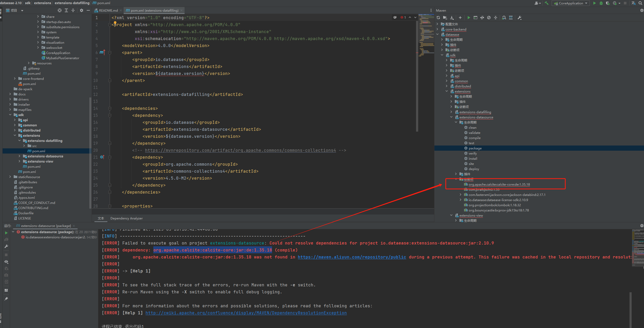Add Maven project with plus icon

pos(460,18)
